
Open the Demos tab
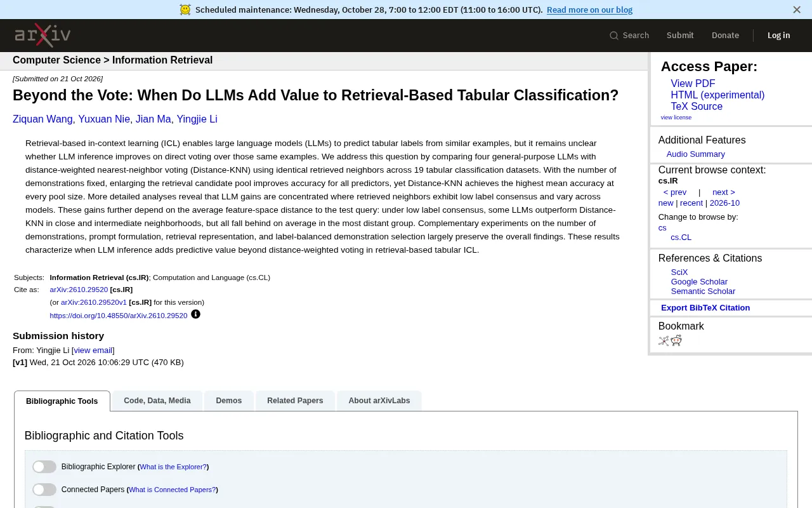229,401
